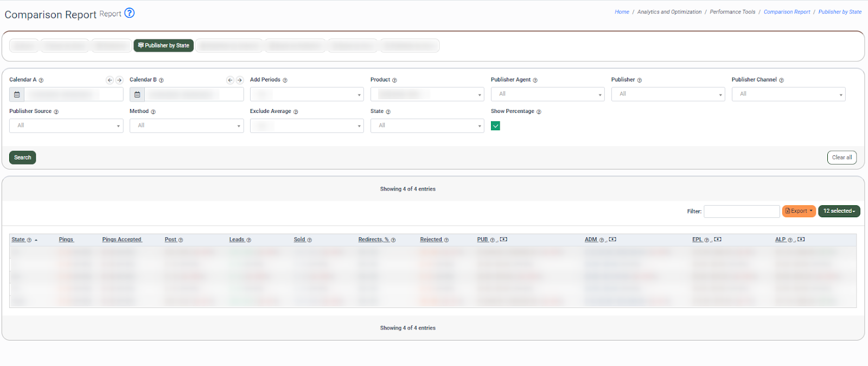The image size is (868, 366).
Task: Open the Publisher Channel dropdown
Action: click(x=788, y=94)
